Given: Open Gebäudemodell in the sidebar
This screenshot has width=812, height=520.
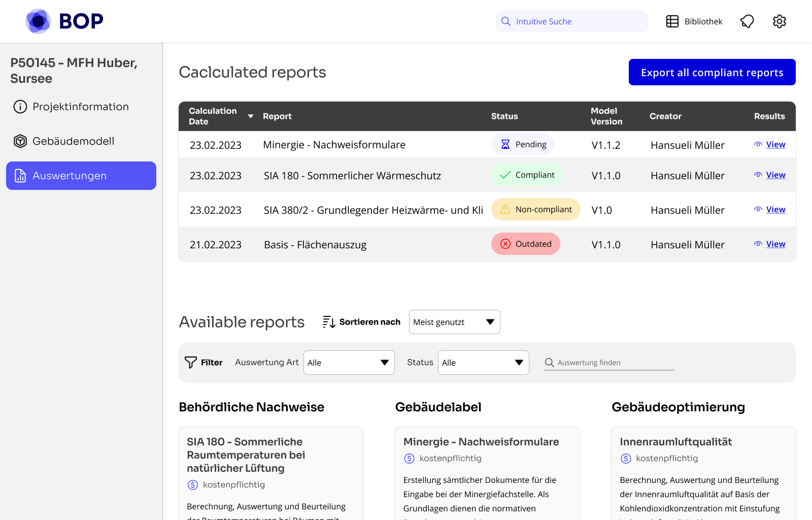Looking at the screenshot, I should pyautogui.click(x=81, y=141).
